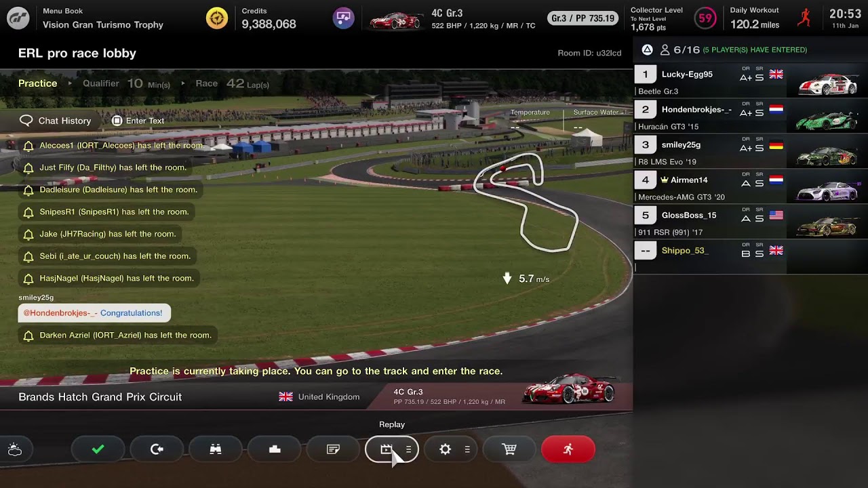The image size is (868, 488).
Task: Click the Lucky-Egg95 UK flag
Action: click(x=776, y=75)
